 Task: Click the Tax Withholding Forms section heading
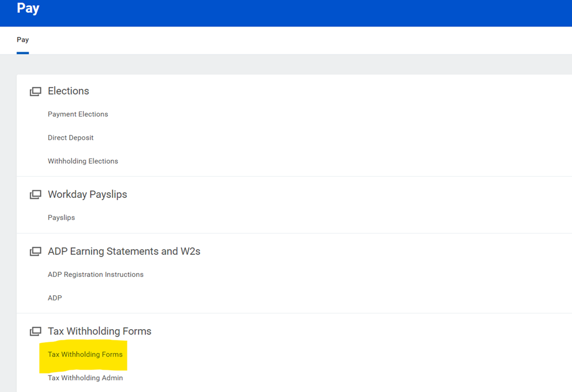point(100,331)
